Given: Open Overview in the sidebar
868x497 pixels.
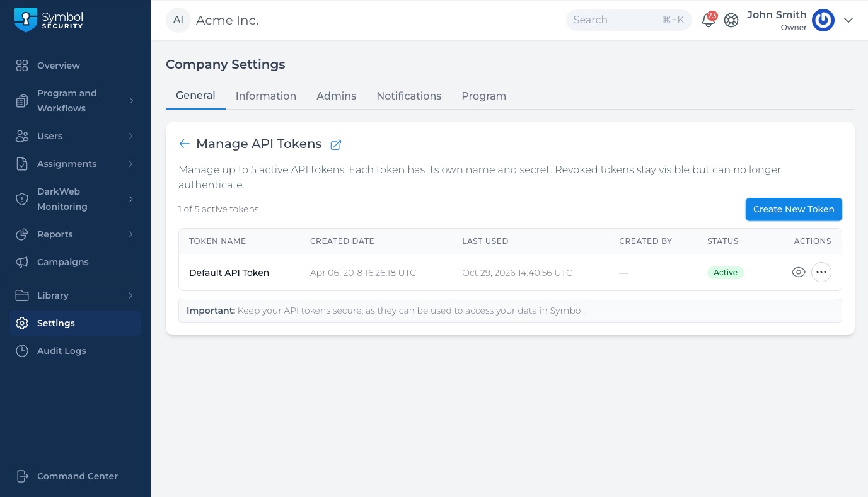Looking at the screenshot, I should coord(75,66).
